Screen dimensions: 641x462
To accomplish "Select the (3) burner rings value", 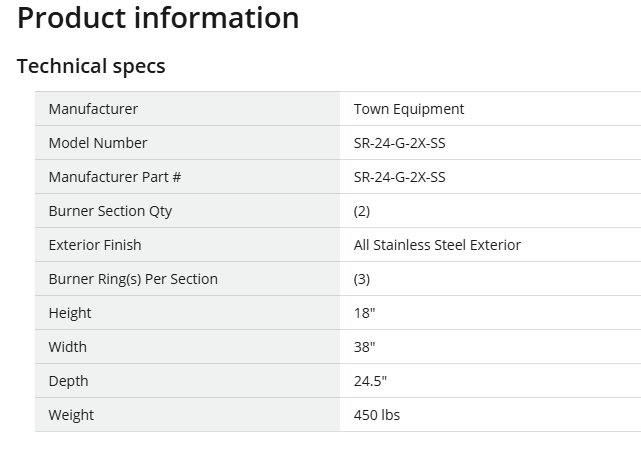I will [362, 279].
